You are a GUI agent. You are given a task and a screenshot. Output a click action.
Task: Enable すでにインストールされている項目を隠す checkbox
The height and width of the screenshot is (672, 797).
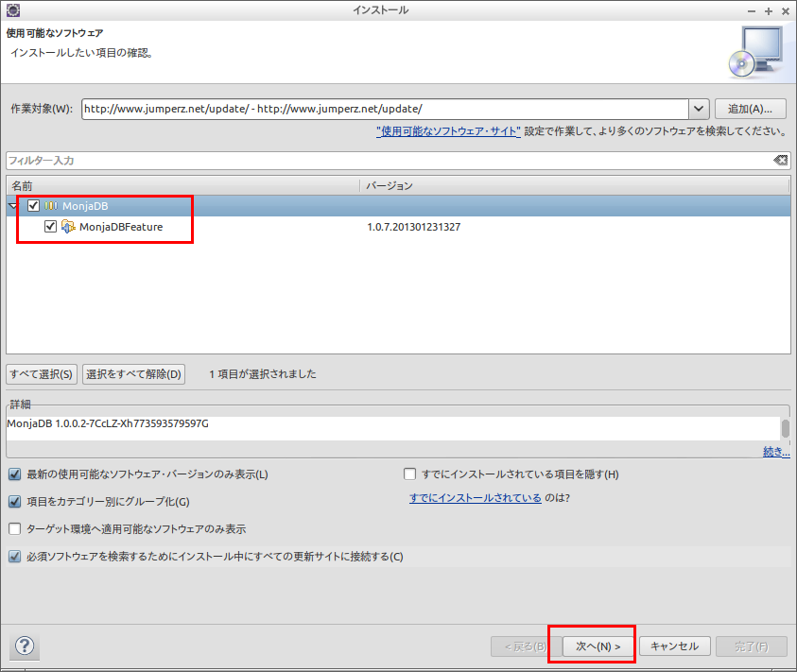[409, 474]
